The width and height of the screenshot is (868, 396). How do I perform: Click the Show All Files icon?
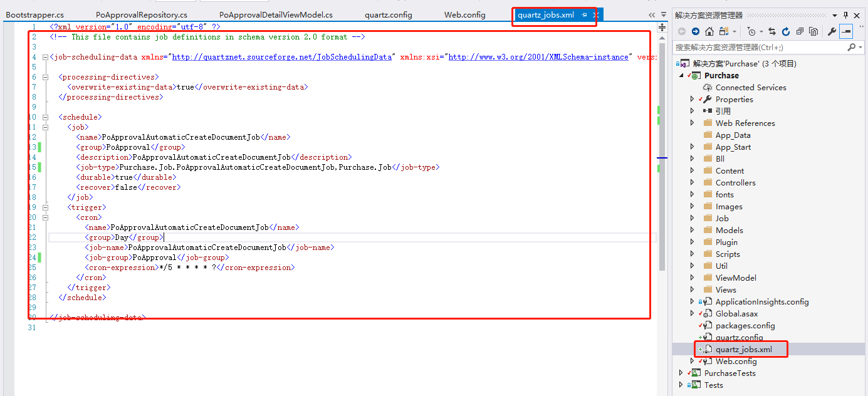[814, 32]
